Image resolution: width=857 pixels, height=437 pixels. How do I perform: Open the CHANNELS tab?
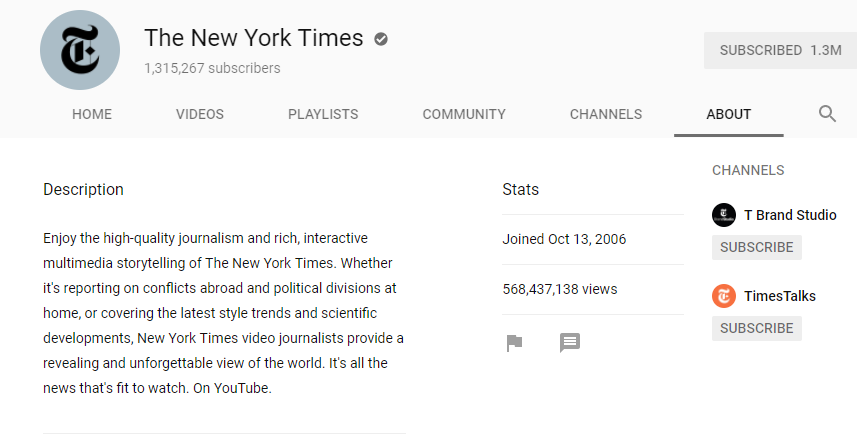(x=606, y=114)
